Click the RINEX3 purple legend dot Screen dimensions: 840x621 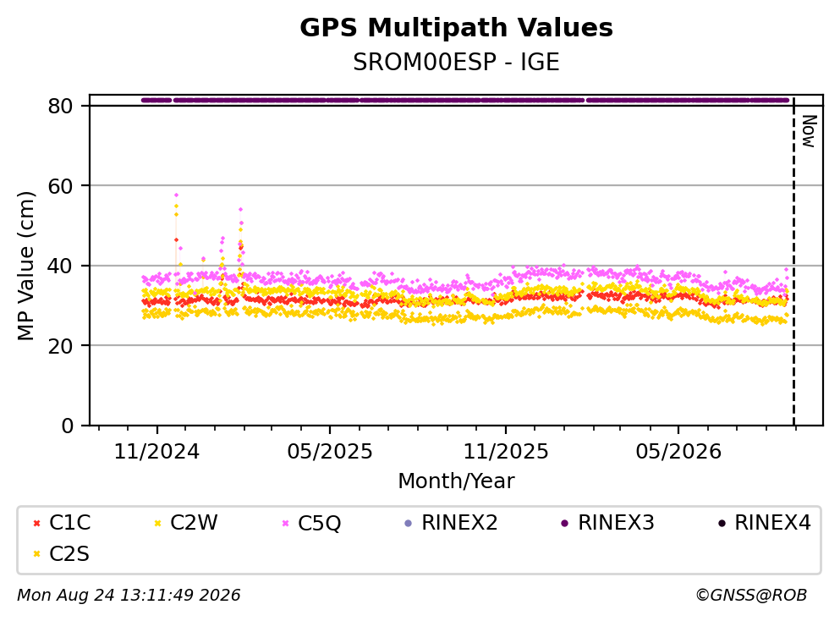coord(564,524)
